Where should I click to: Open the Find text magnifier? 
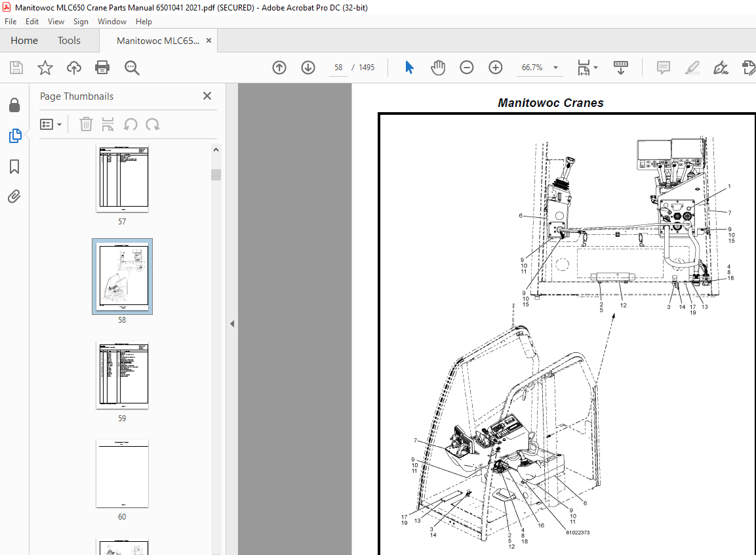click(x=132, y=68)
